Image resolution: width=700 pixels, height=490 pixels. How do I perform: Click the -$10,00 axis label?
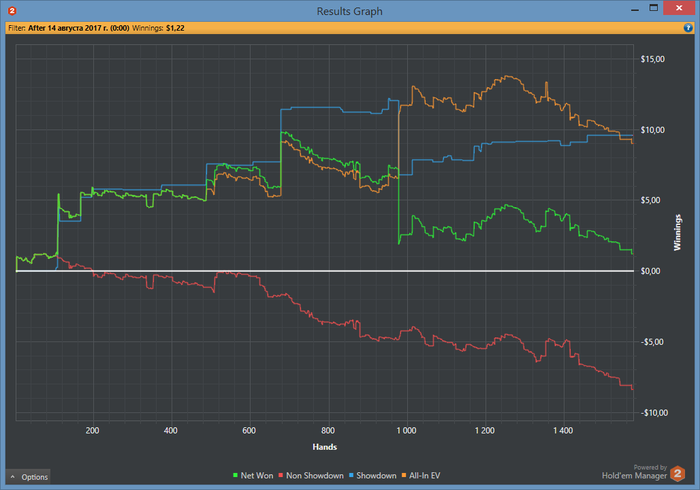[654, 413]
